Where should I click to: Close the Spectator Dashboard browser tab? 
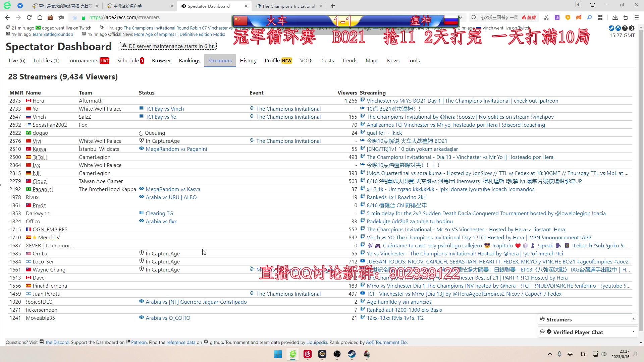[x=246, y=6]
